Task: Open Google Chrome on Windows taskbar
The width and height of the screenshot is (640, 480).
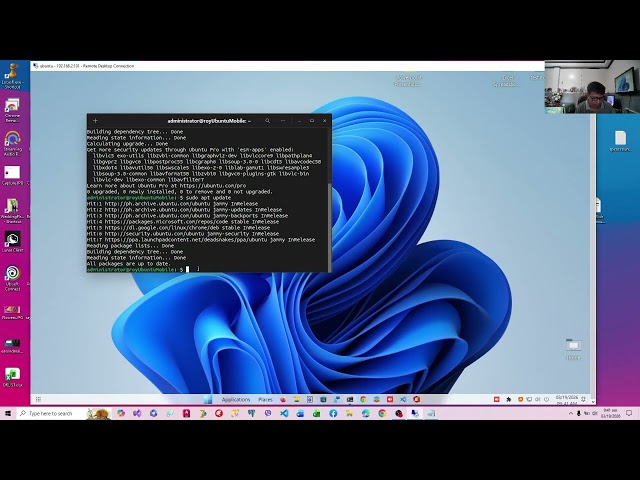Action: 382,413
